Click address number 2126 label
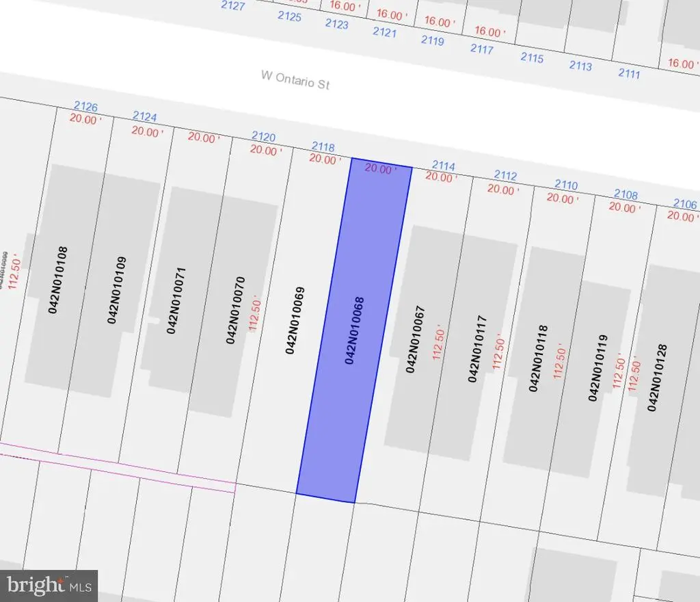This screenshot has height=602, width=700. click(85, 107)
